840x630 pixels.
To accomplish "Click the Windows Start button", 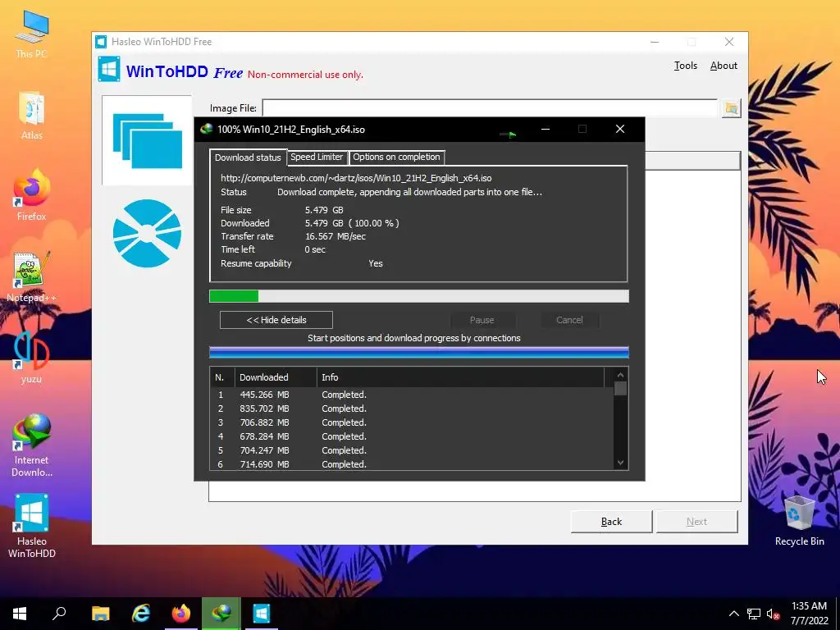I will click(x=20, y=613).
